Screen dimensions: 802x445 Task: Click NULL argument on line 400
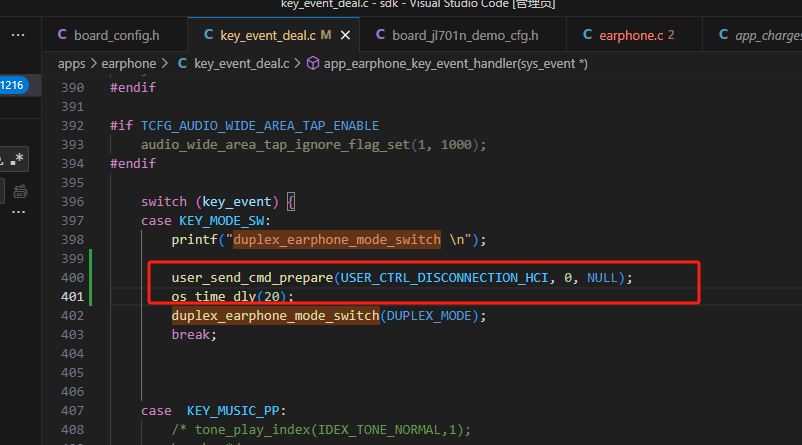(602, 278)
